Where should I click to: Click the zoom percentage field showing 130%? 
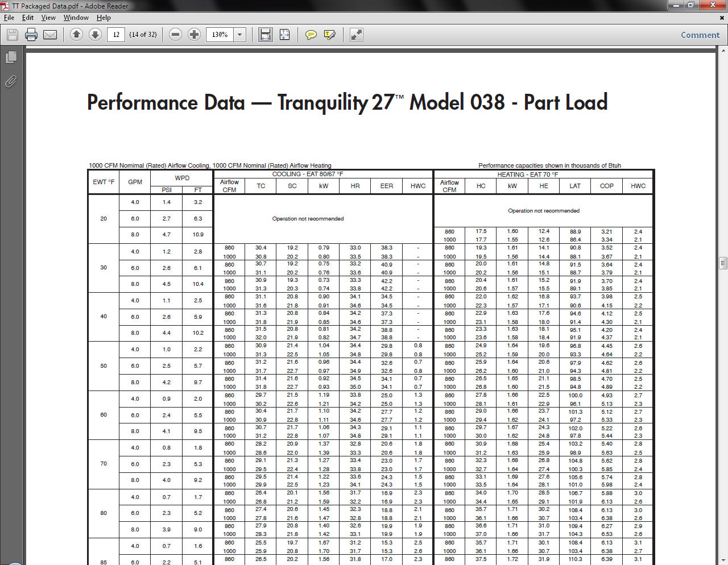click(x=220, y=35)
